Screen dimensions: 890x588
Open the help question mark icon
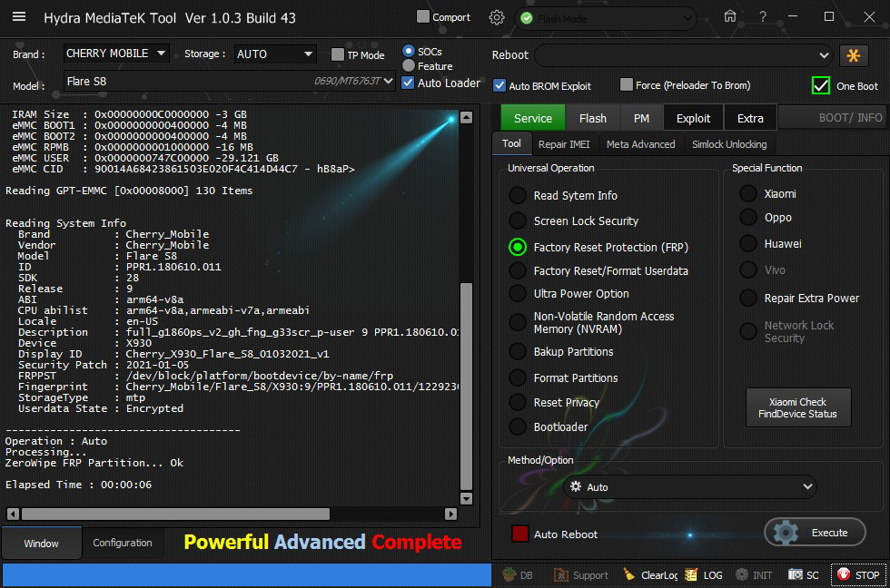763,17
